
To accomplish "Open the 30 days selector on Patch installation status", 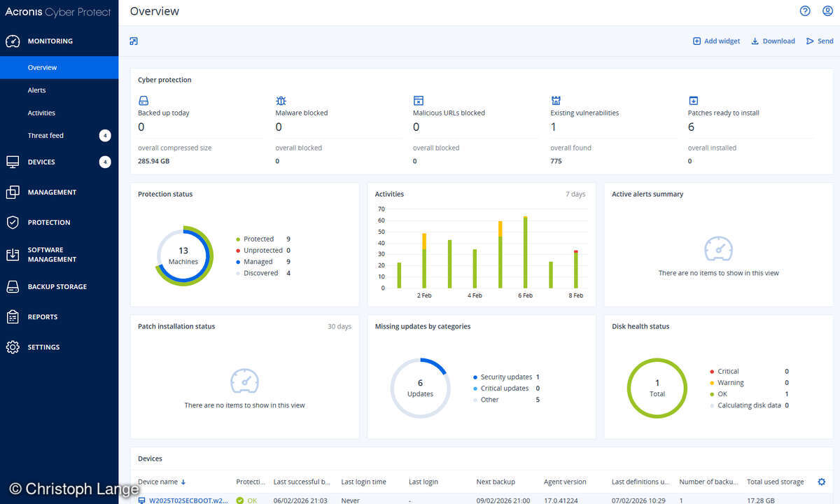I will pos(339,326).
